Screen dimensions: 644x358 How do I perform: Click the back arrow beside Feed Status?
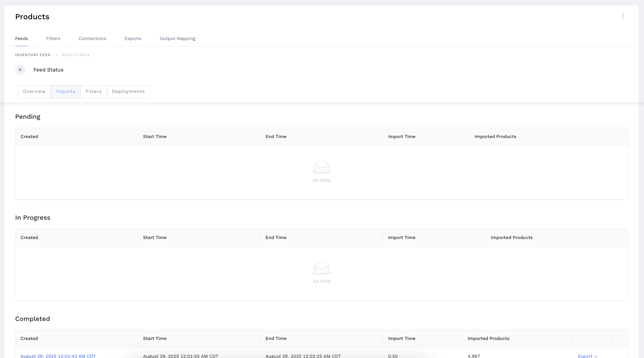[x=20, y=70]
